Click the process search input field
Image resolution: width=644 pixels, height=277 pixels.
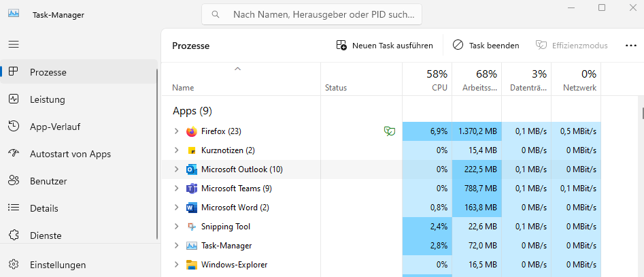pos(311,14)
